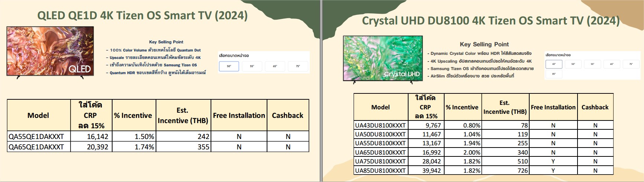Click % Incentive header in Crystal UHD table

463,107
